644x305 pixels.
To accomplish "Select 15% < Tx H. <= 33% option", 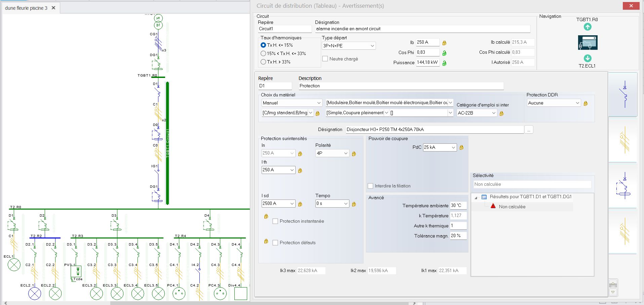I will coord(263,53).
